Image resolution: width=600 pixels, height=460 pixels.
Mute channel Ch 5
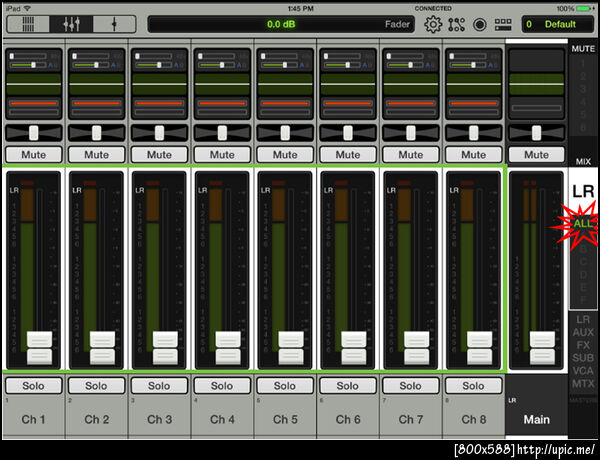click(x=285, y=155)
